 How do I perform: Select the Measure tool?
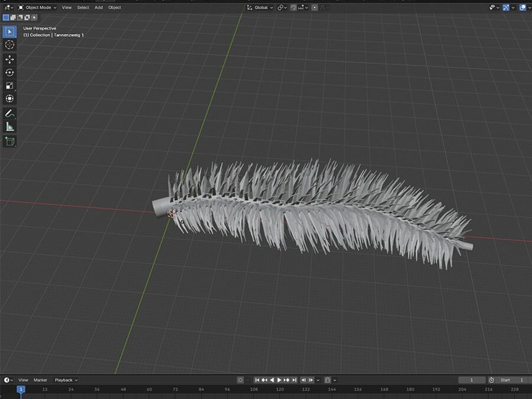pyautogui.click(x=10, y=127)
